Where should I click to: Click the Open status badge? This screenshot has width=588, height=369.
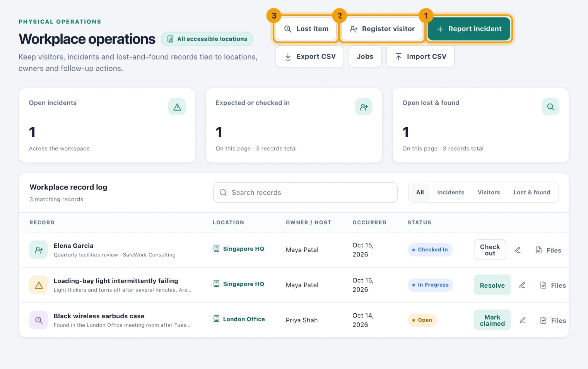click(422, 320)
